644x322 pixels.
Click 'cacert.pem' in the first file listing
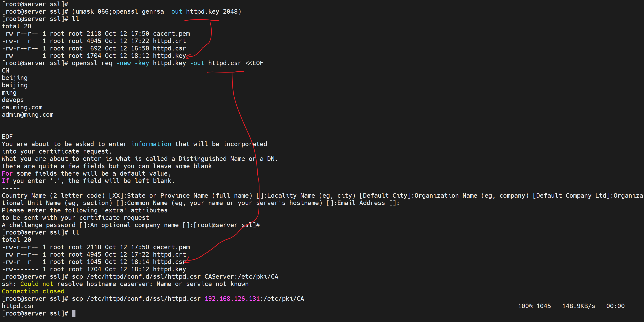[x=171, y=34]
